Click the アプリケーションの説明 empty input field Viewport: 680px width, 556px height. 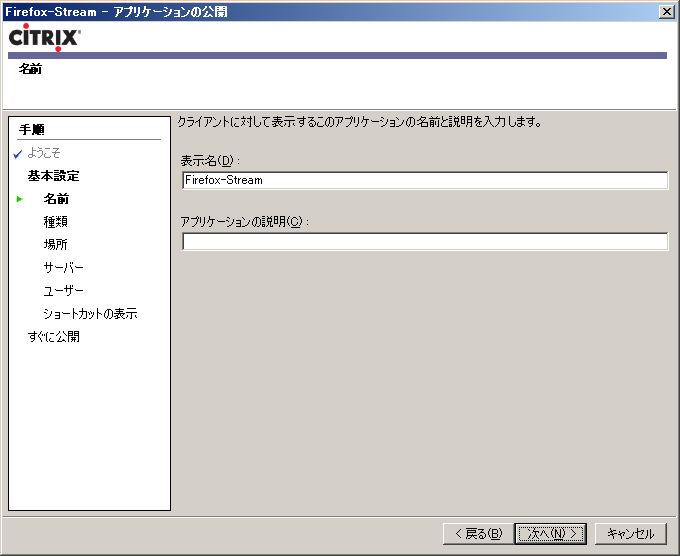point(425,242)
